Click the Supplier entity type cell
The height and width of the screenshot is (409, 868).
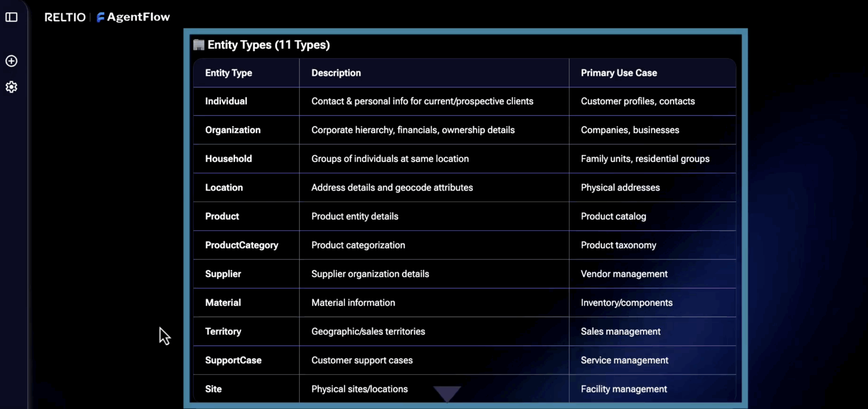click(x=223, y=274)
